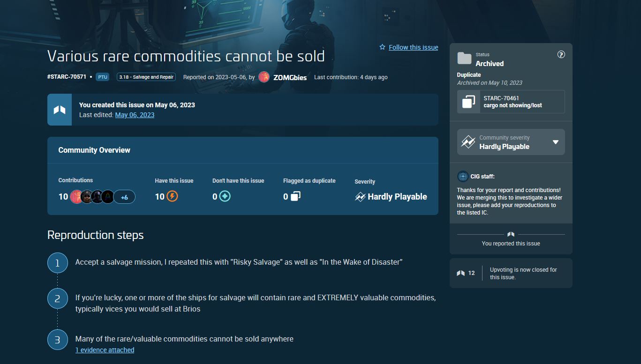Open the Status help question mark icon
641x364 pixels.
pyautogui.click(x=561, y=54)
